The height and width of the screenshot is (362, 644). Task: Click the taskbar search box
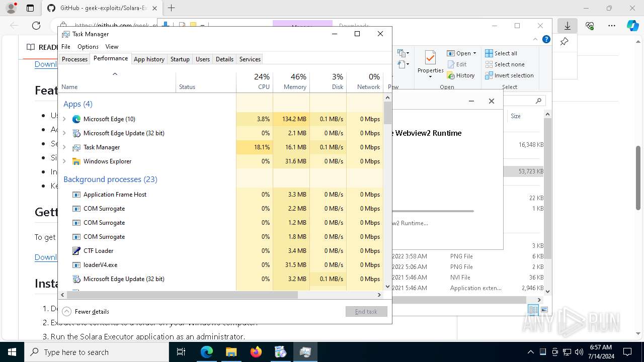(x=97, y=352)
